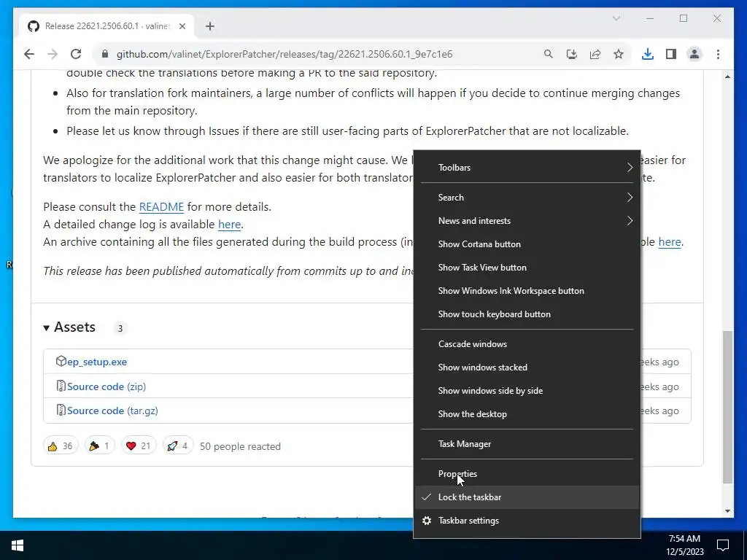View site information lock icon
Screen dimensions: 747x560
tap(105, 54)
